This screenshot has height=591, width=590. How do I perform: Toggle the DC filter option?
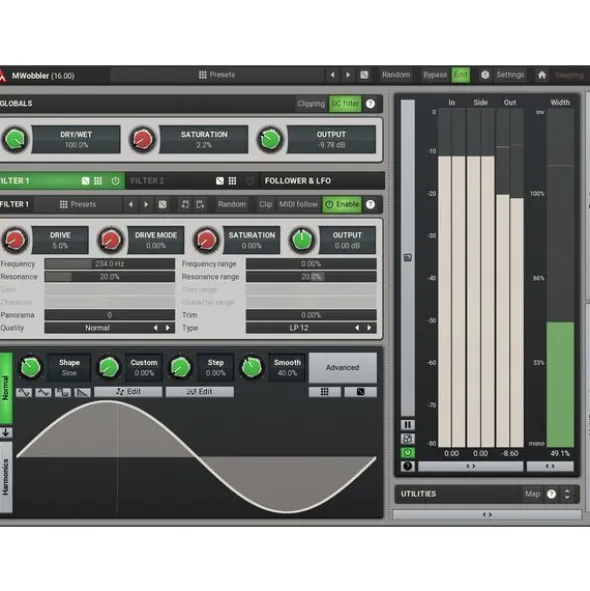click(x=345, y=104)
